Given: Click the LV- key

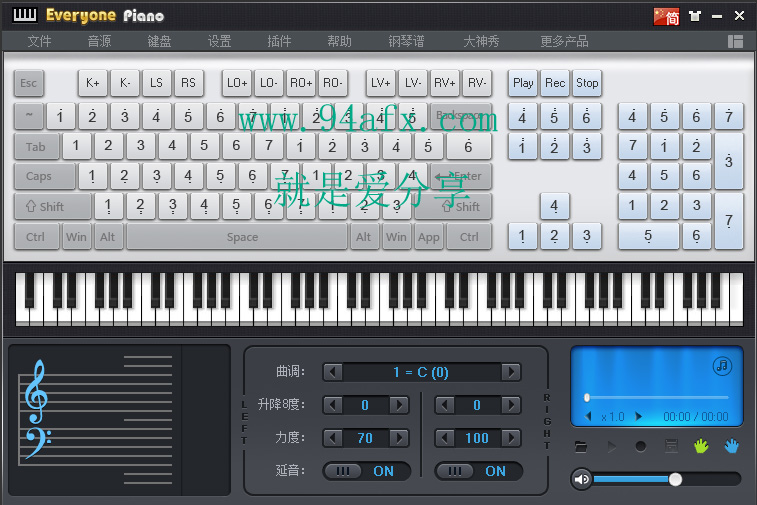Looking at the screenshot, I should [412, 83].
